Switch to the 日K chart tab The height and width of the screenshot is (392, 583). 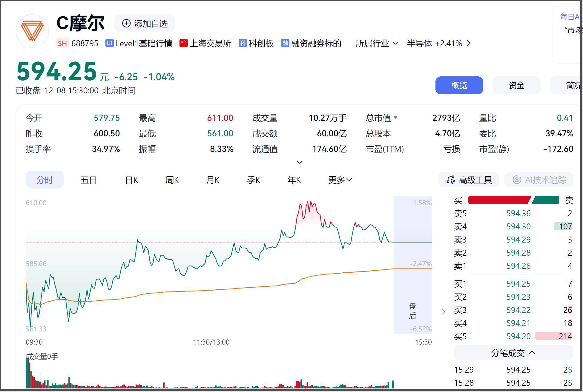(131, 180)
